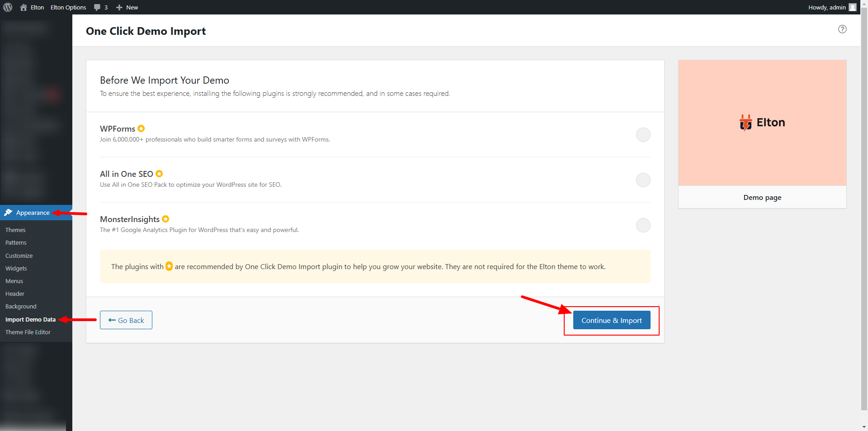Viewport: 868px width, 431px height.
Task: Click the plus New icon
Action: pyautogui.click(x=119, y=7)
